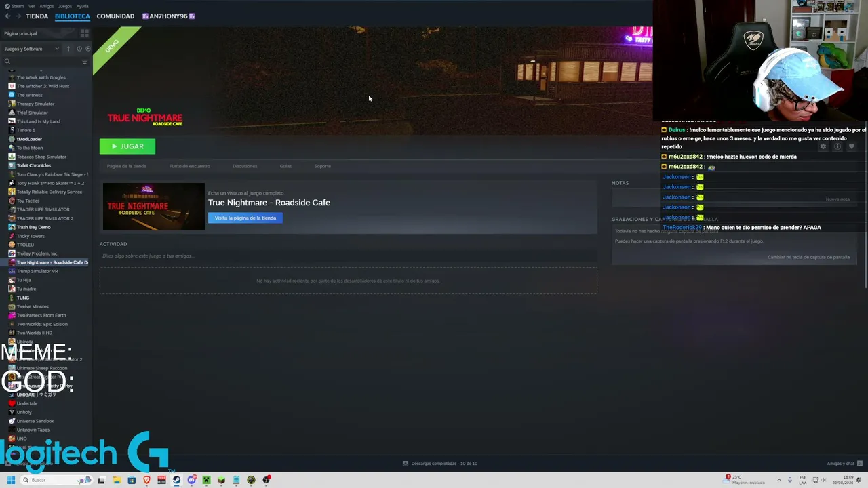
Task: Click Cambiar mi tecla de captura link
Action: [x=808, y=258]
